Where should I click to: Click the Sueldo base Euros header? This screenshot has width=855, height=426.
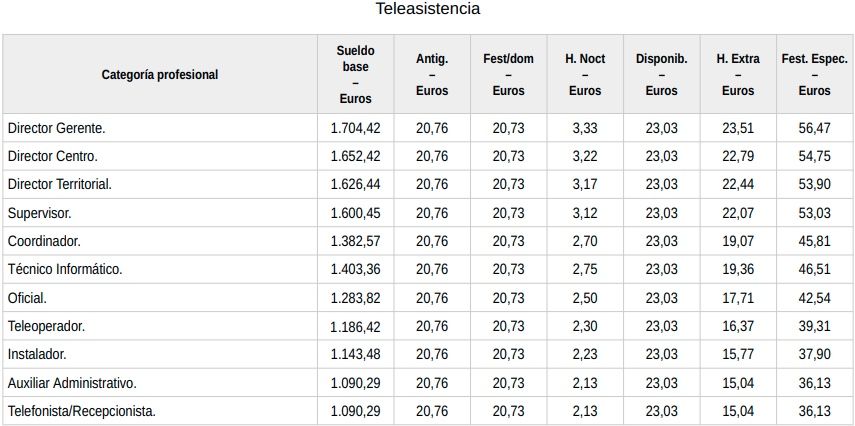355,75
